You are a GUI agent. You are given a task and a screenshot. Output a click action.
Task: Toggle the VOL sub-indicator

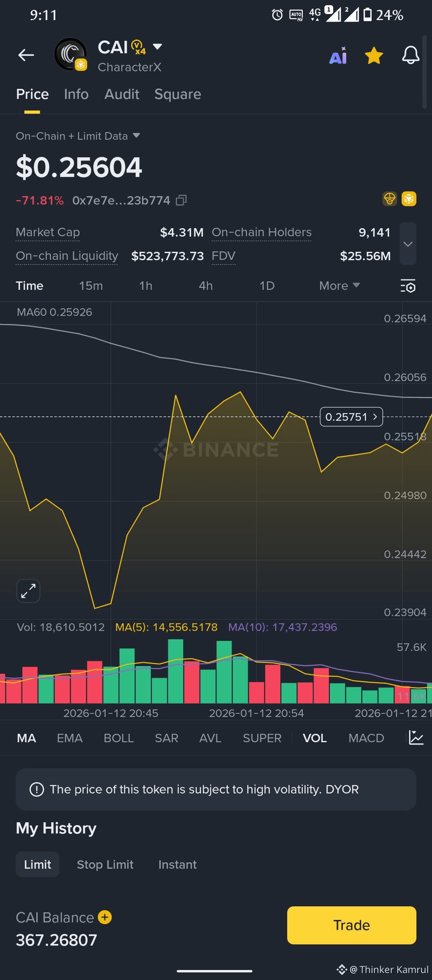(x=315, y=738)
